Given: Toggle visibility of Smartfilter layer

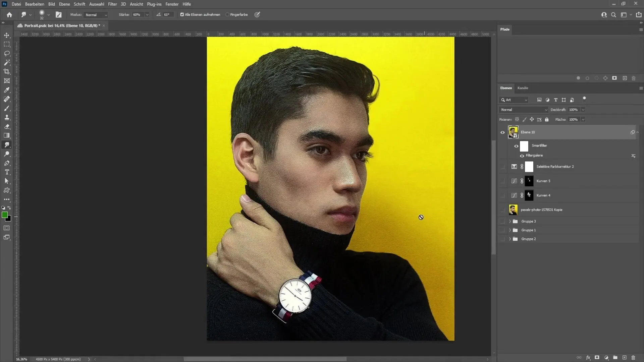Looking at the screenshot, I should click(516, 145).
